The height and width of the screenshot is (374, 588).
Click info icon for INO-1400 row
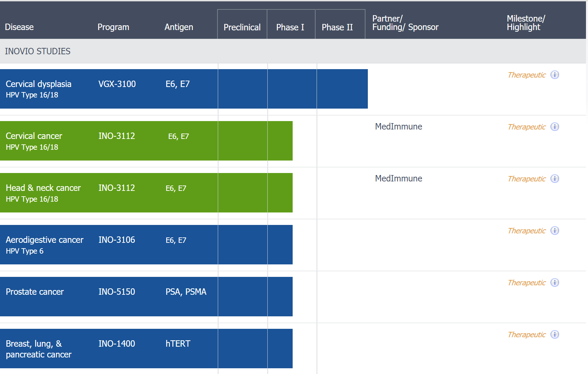[555, 335]
